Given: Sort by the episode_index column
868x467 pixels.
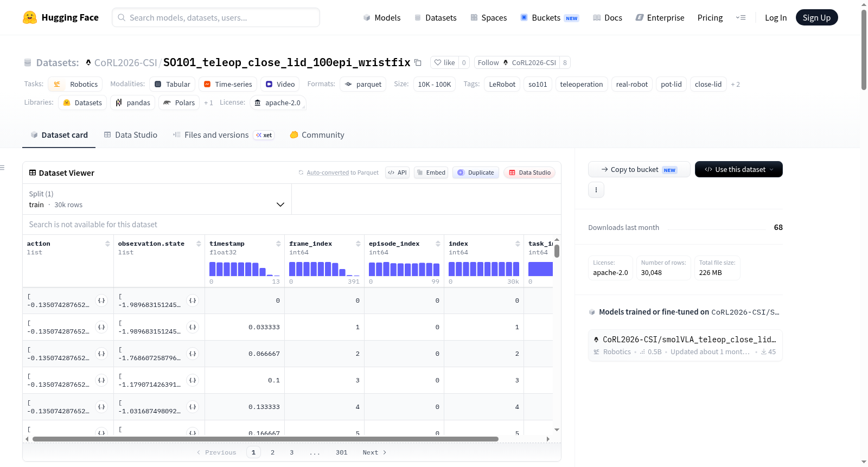Looking at the screenshot, I should [x=438, y=244].
